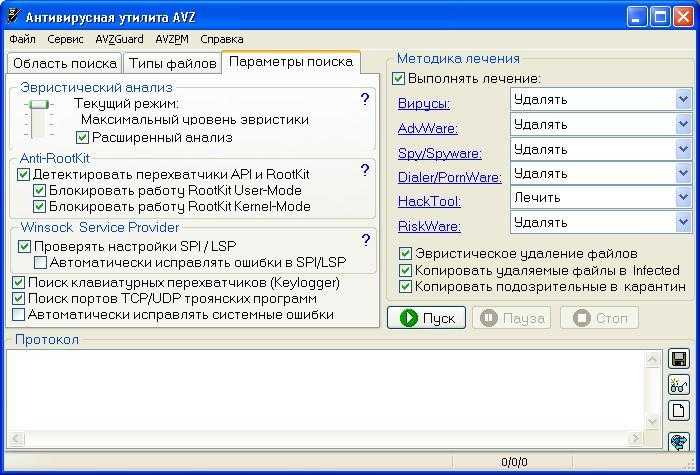
Task: Click the AVZ application icon in the title bar
Action: coord(14,16)
